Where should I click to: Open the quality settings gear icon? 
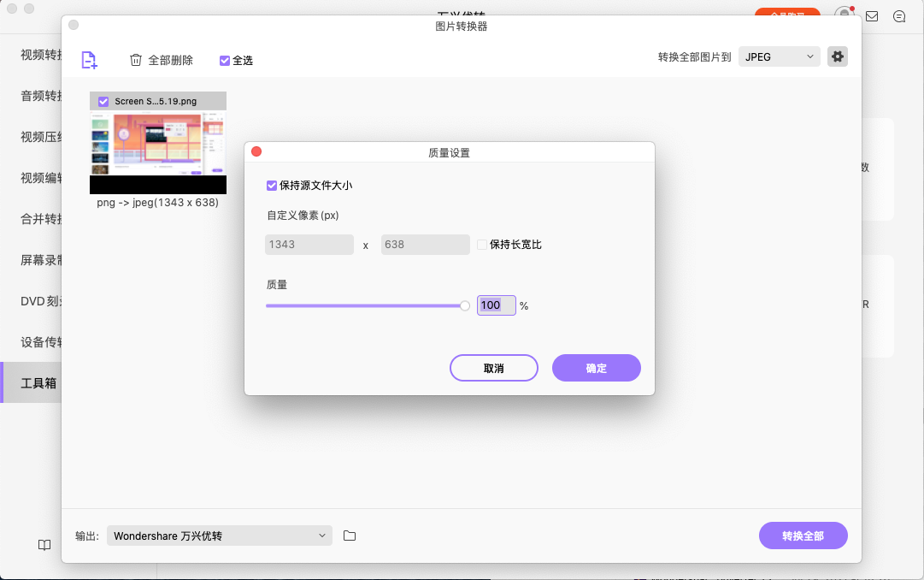[837, 56]
